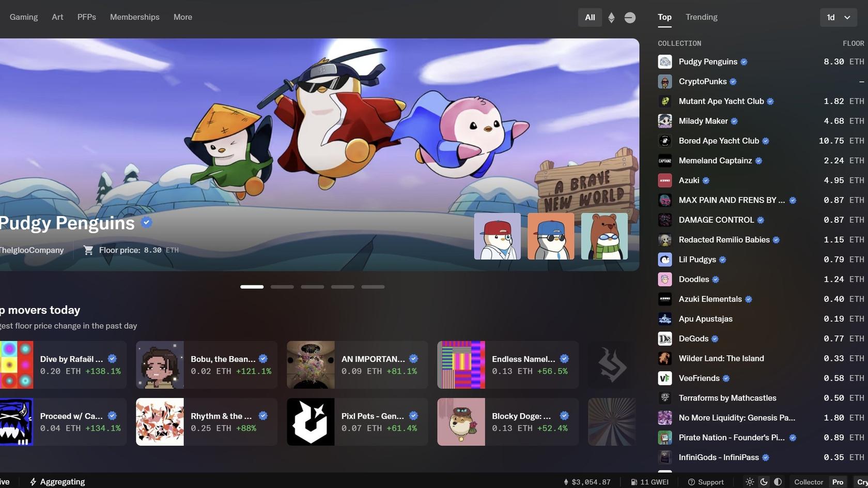Filter chains by the Ethereum icon
The image size is (868, 488).
pyautogui.click(x=611, y=18)
